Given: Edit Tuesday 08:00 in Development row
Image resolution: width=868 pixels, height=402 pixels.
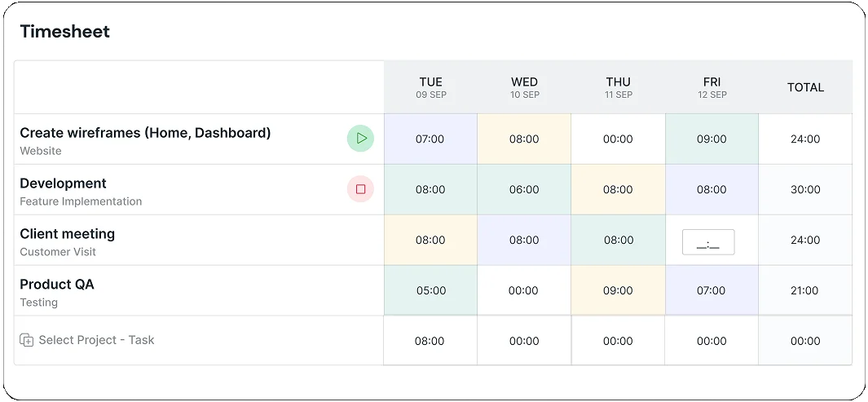Looking at the screenshot, I should 430,189.
